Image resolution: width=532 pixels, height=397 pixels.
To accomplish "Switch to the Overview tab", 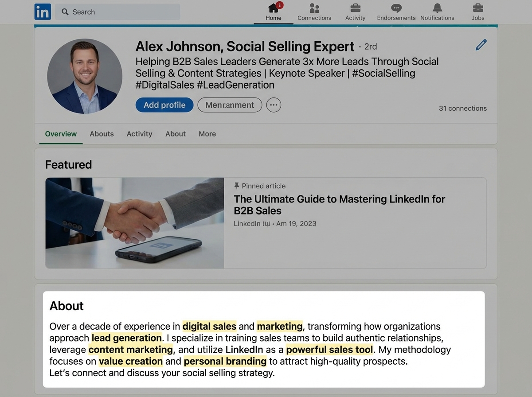I will [60, 134].
